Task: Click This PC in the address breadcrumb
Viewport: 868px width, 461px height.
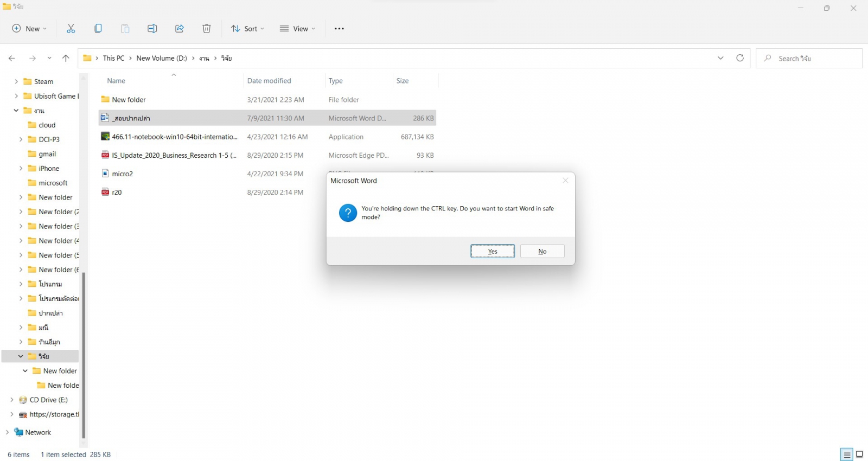Action: tap(113, 58)
